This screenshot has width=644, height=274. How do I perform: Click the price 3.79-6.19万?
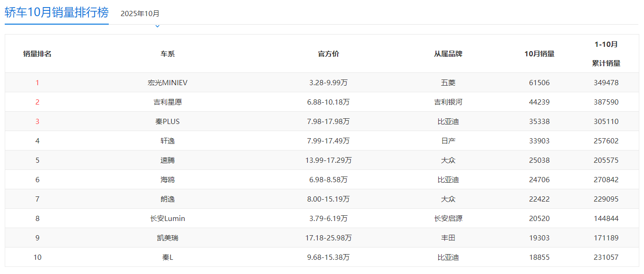(328, 219)
